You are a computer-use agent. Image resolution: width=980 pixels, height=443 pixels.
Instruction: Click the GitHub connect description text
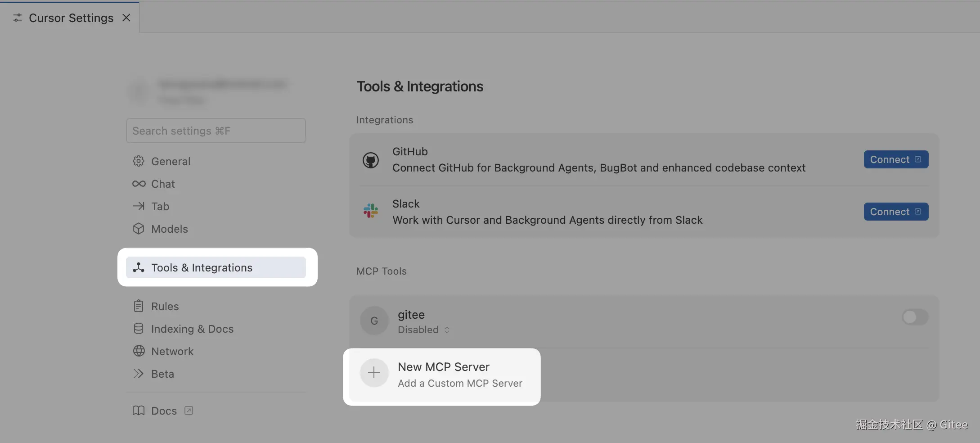pos(599,168)
